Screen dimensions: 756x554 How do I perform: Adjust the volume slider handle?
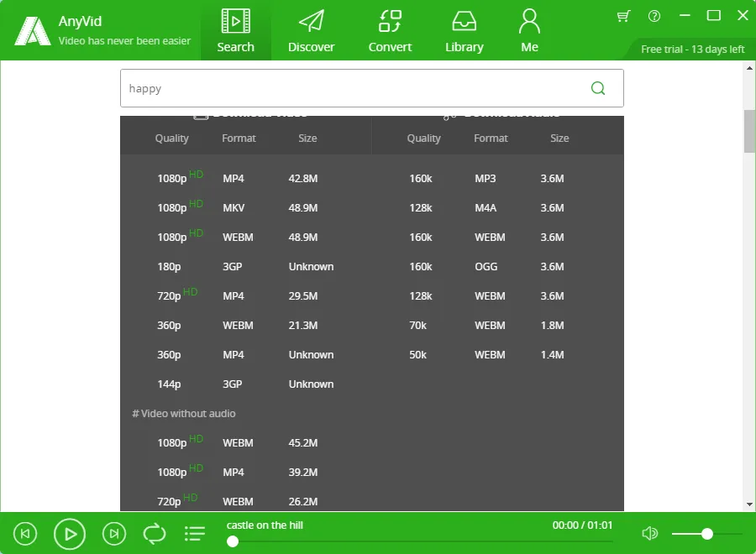[706, 534]
